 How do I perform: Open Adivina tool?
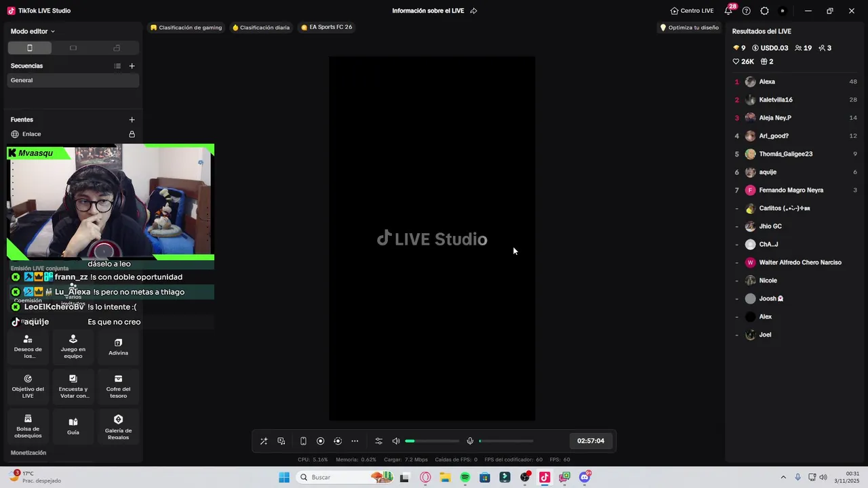click(x=118, y=346)
